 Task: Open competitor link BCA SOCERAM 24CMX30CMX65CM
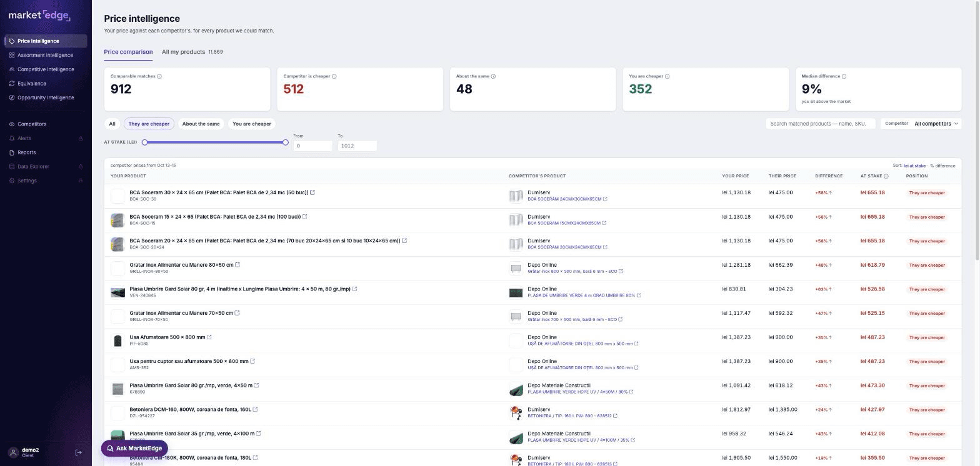567,199
